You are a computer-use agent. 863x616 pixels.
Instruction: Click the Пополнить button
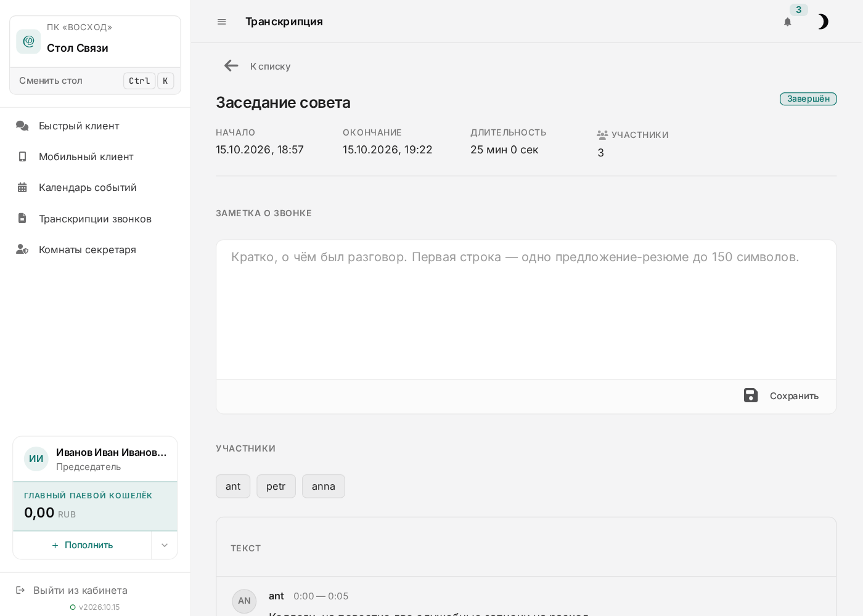coord(82,545)
